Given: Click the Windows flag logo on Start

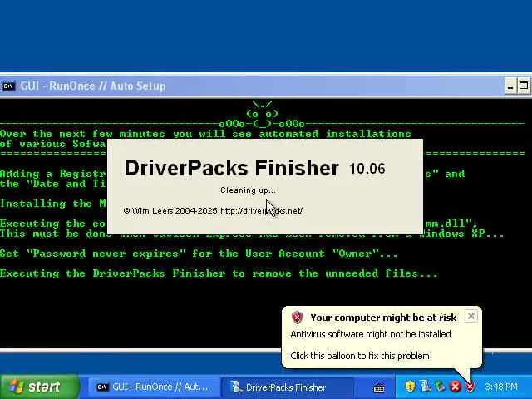Looking at the screenshot, I should tap(16, 387).
